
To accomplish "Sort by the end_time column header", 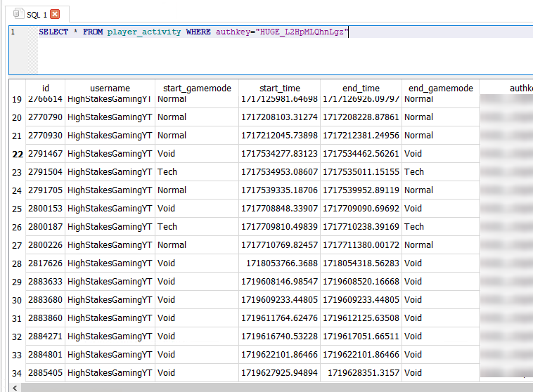I will click(361, 89).
